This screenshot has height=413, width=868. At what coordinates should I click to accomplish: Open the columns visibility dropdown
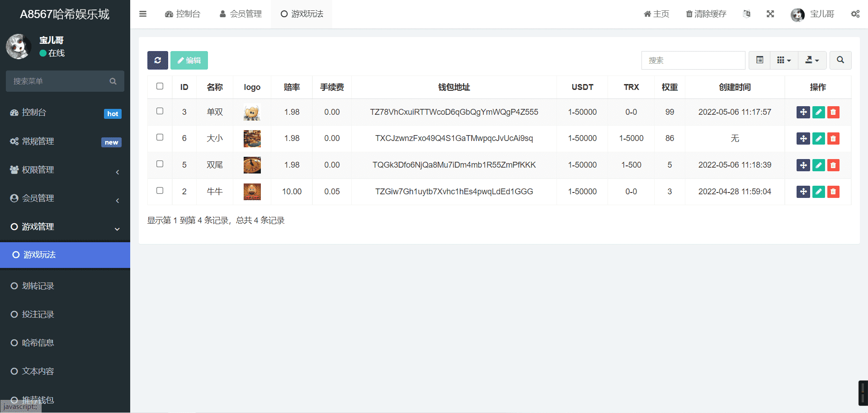[x=783, y=60]
